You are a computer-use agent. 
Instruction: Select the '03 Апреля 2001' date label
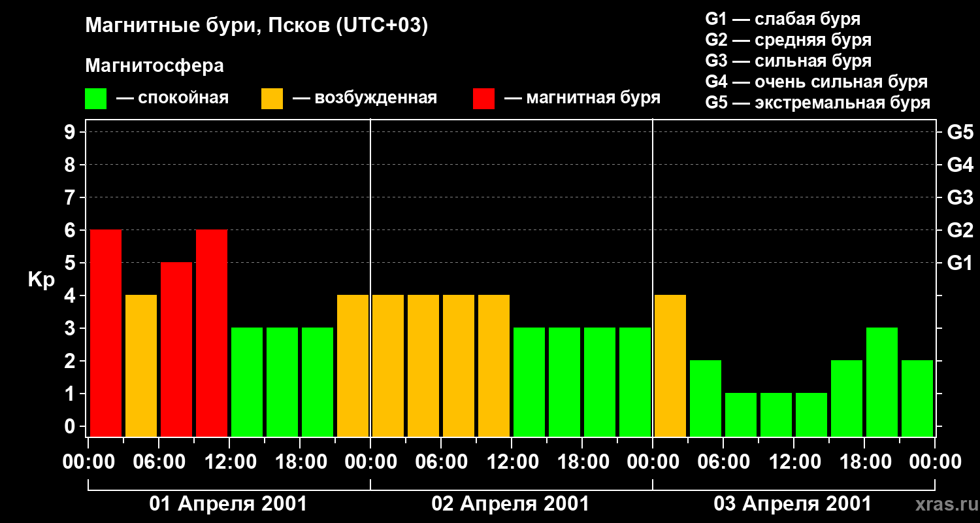point(792,504)
